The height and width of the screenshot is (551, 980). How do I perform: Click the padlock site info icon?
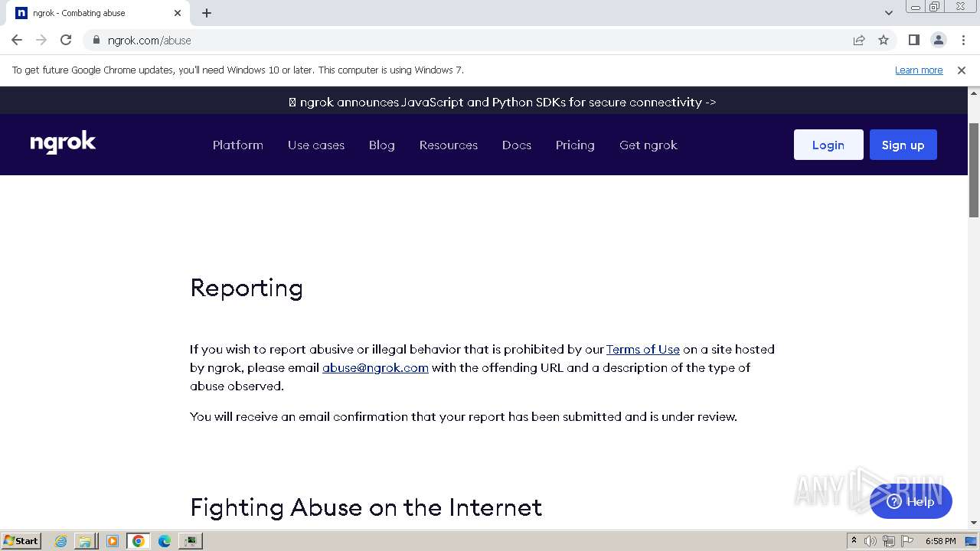coord(96,40)
